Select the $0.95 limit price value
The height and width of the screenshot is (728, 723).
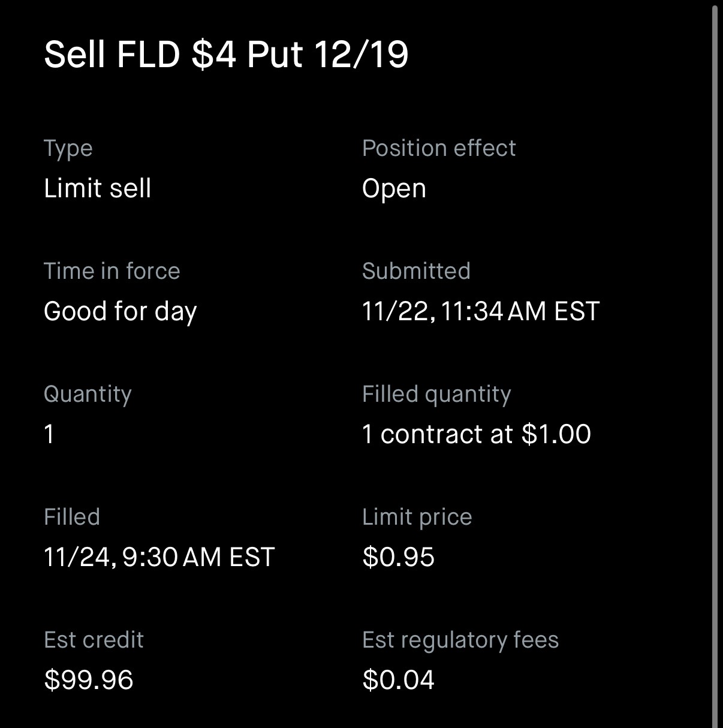(398, 557)
